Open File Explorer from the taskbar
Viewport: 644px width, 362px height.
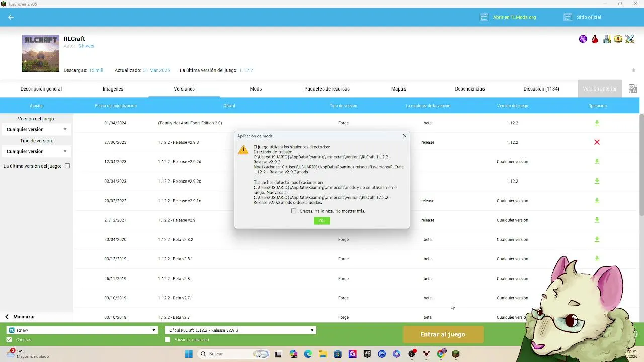click(323, 354)
